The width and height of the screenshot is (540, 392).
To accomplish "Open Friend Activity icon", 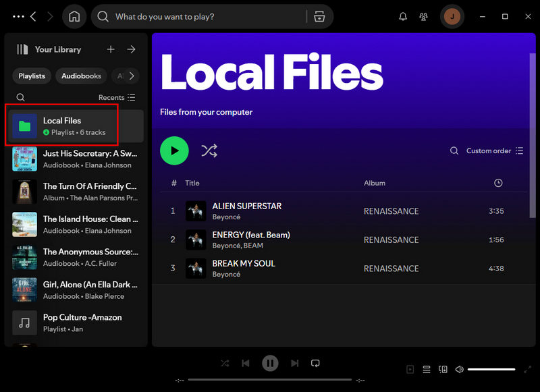I will click(x=424, y=16).
